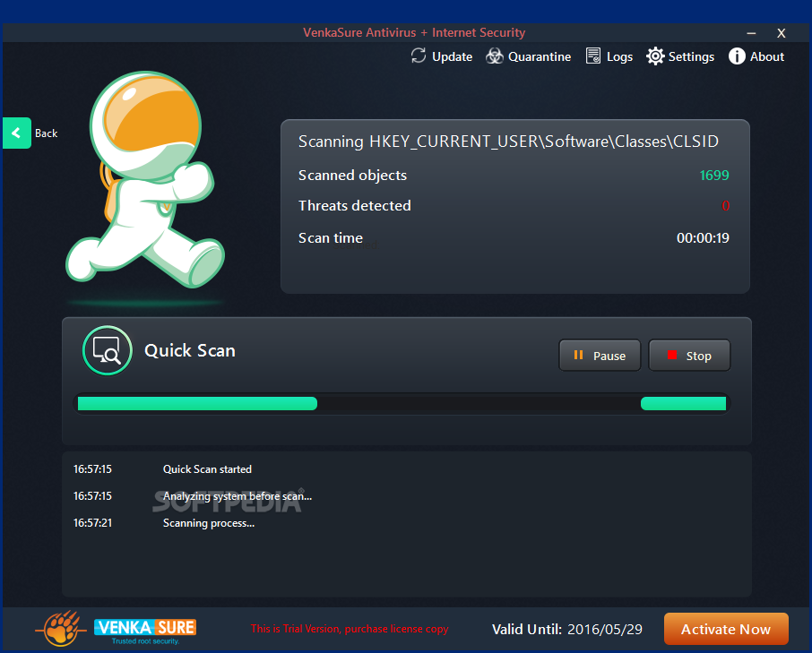
Task: Click the Scanned objects count 1699
Action: click(714, 176)
